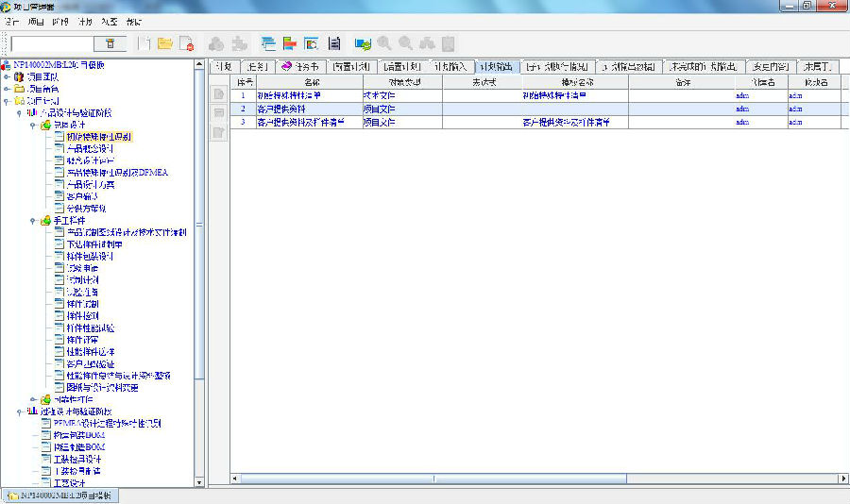This screenshot has width=850, height=504.
Task: Click the new document icon in toolbar
Action: pos(144,43)
